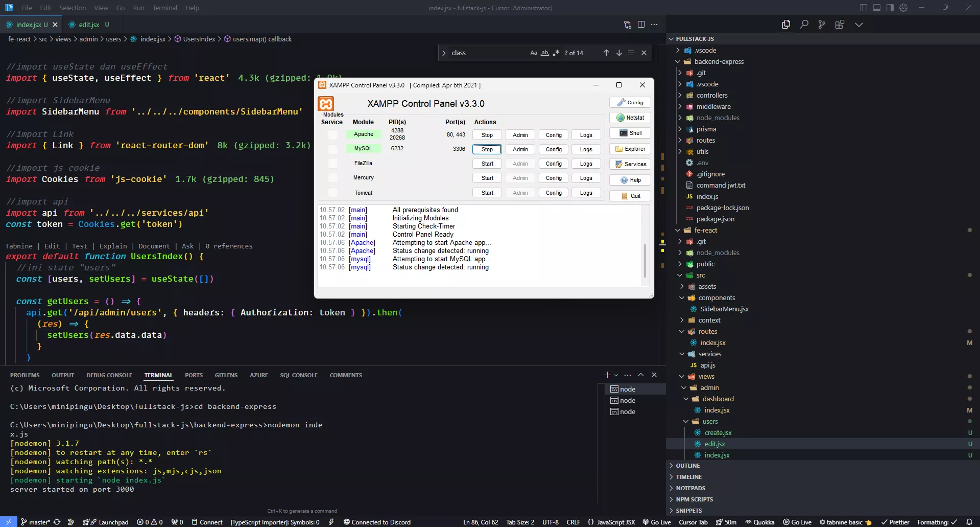Open Apache Logs in XAMPP

(x=586, y=135)
